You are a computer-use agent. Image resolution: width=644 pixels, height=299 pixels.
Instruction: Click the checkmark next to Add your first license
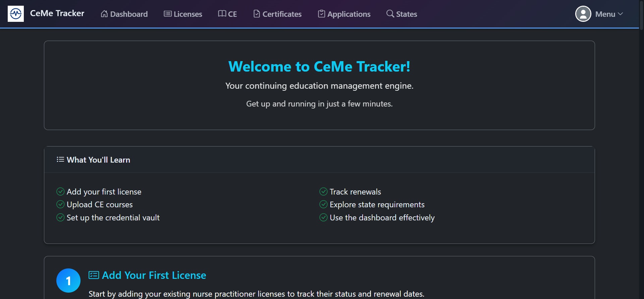coord(60,191)
